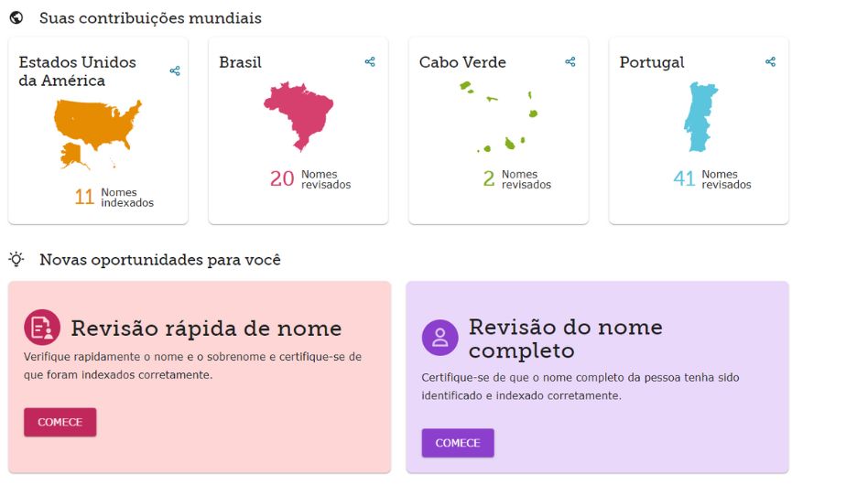This screenshot has width=868, height=496.
Task: Click the 20 Nomes revisados count
Action: coord(310,178)
